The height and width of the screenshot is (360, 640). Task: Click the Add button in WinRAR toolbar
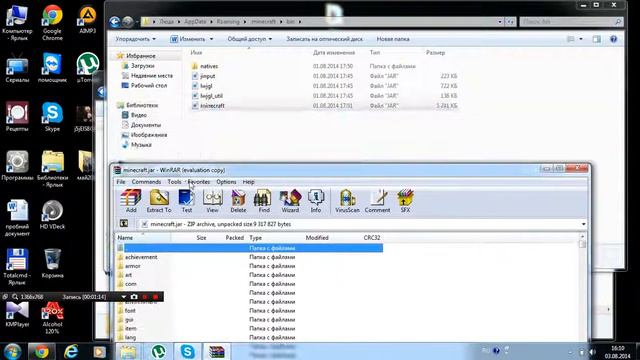(131, 201)
